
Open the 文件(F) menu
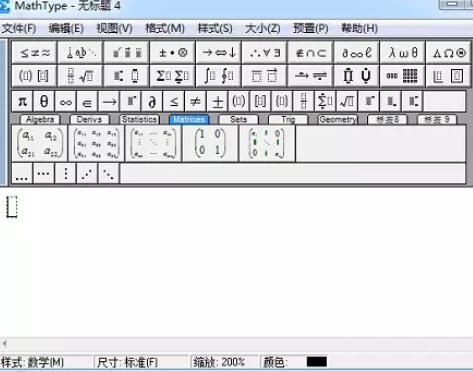pos(19,29)
